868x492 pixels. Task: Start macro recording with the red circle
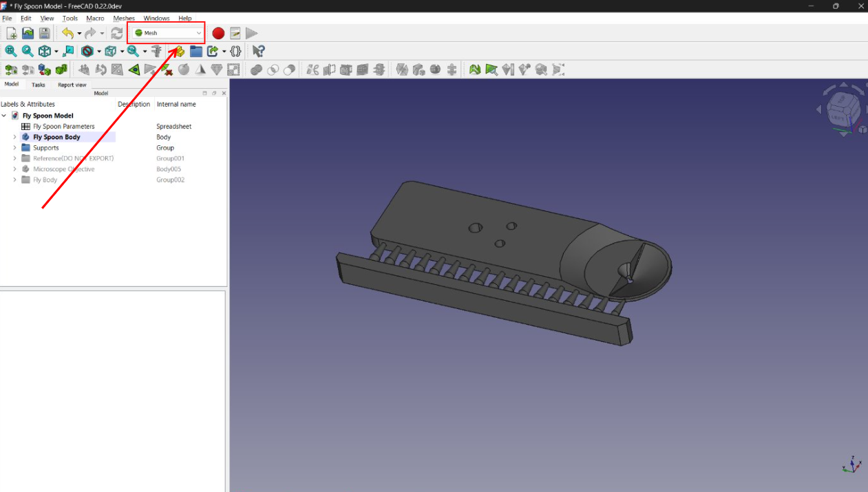tap(218, 33)
